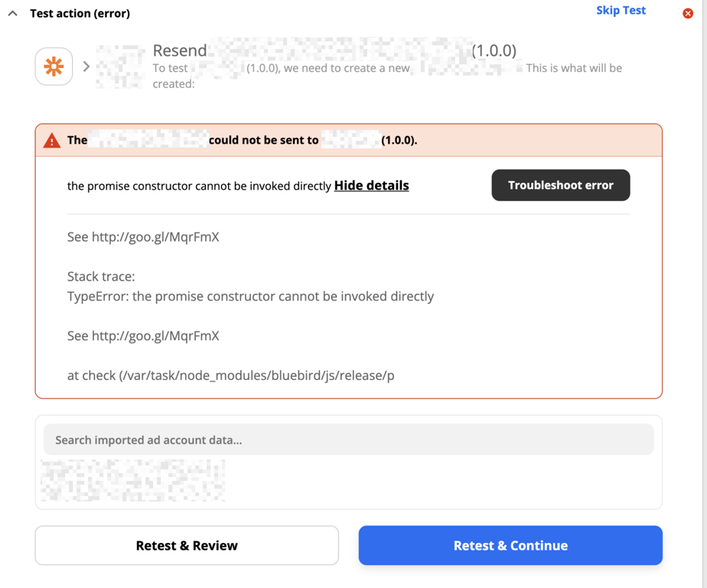The image size is (707, 588).
Task: Collapse the Test action section chevron
Action: click(x=13, y=13)
